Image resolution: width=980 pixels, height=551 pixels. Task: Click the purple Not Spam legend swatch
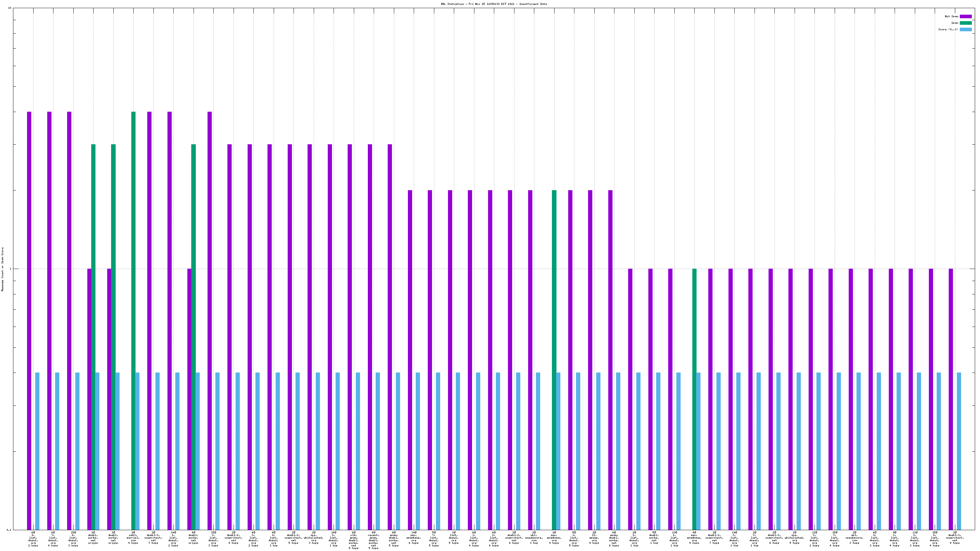click(x=966, y=16)
